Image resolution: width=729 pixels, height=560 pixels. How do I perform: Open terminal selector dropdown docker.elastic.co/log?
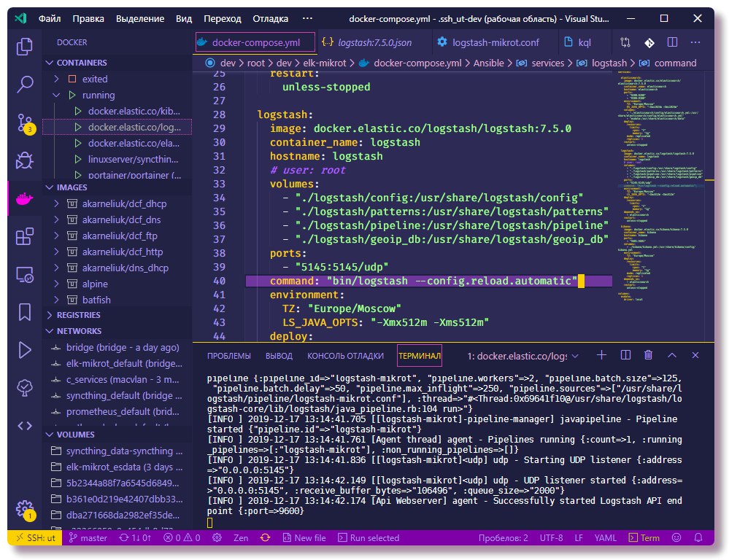(x=523, y=356)
